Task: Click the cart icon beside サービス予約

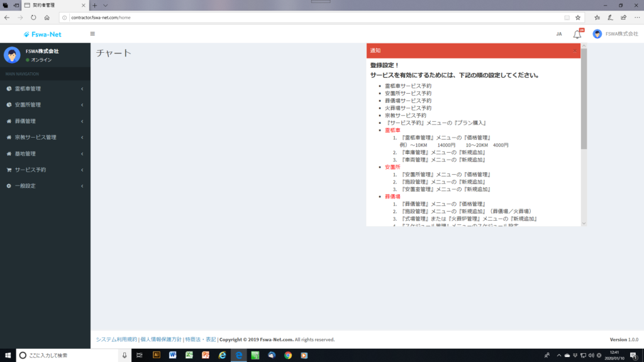Action: tap(9, 170)
